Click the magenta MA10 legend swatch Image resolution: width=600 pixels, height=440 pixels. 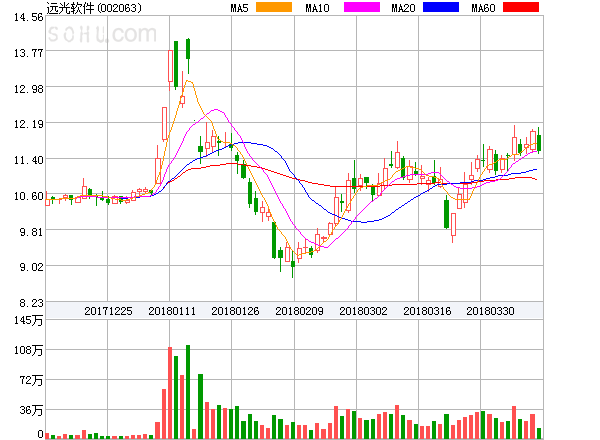click(x=362, y=7)
